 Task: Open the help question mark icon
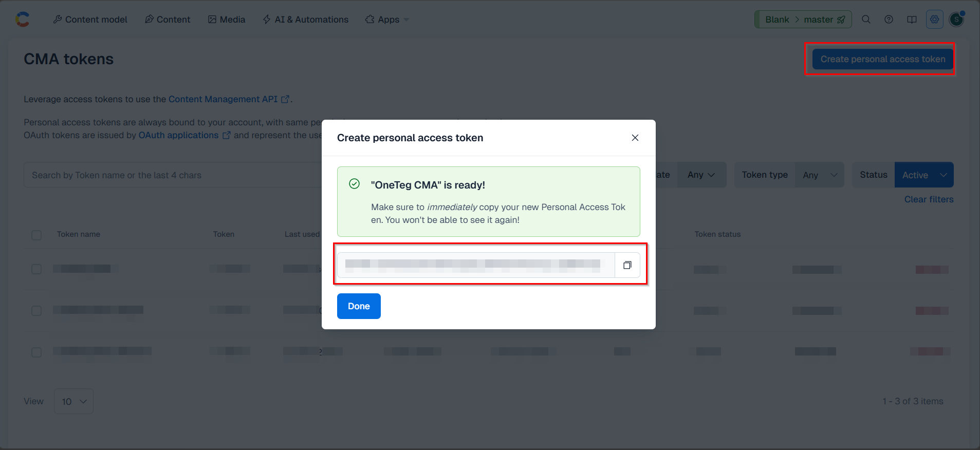[x=889, y=20]
